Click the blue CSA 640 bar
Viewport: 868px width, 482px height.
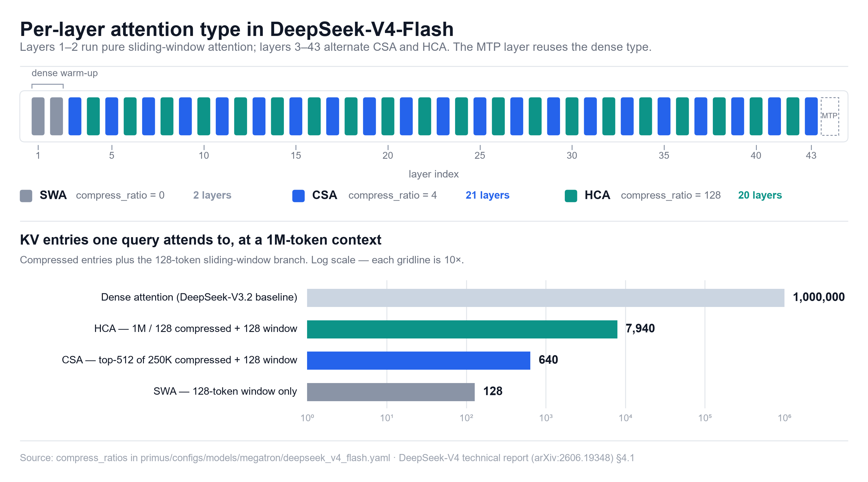pos(419,360)
